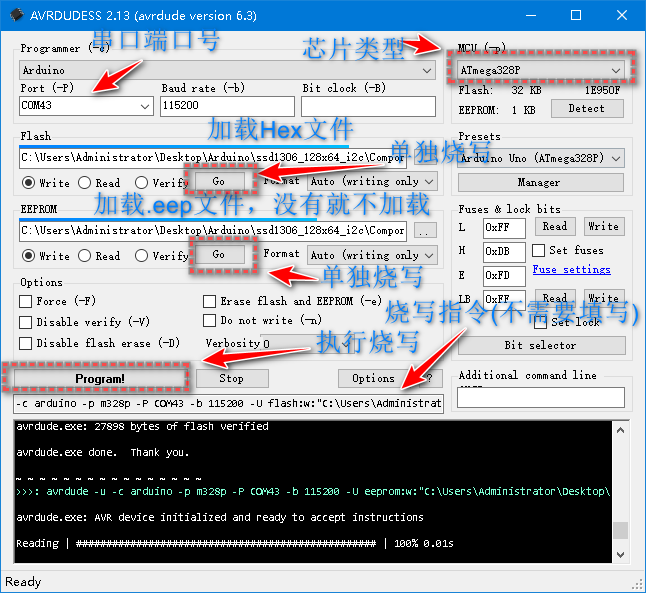
Task: Click the empty Bit clock field
Action: click(368, 106)
